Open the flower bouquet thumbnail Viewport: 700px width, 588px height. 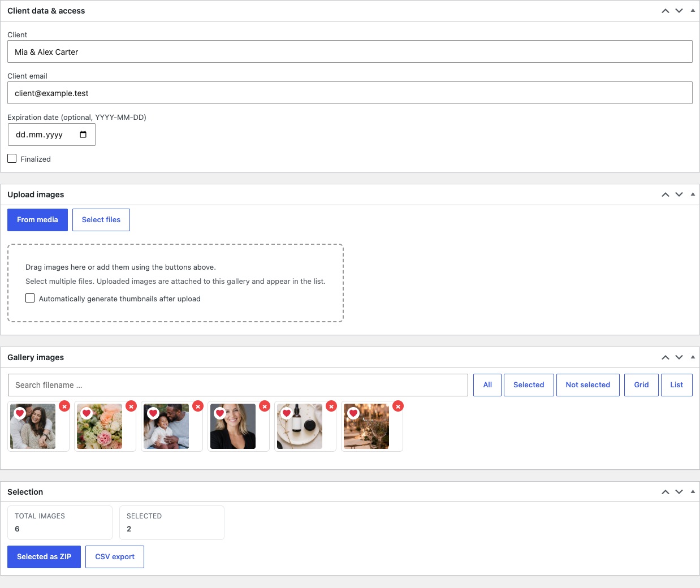(x=100, y=426)
